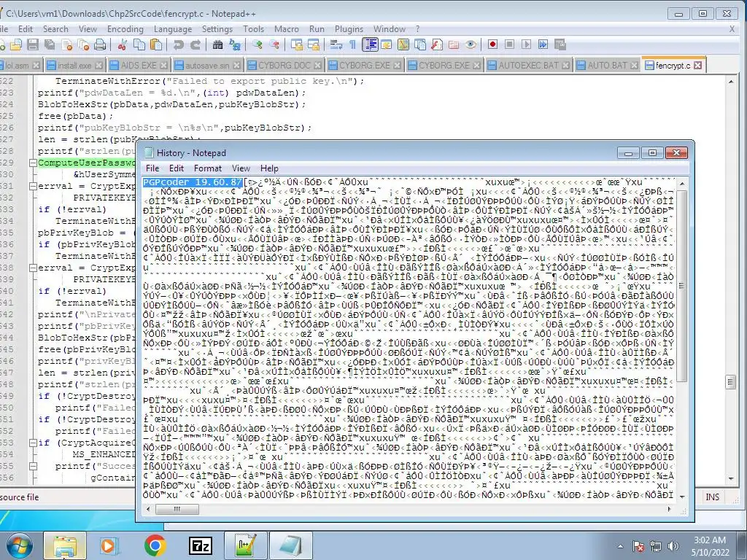Close the AUTO.BAT tab
Screen dimensions: 747x560
point(634,65)
